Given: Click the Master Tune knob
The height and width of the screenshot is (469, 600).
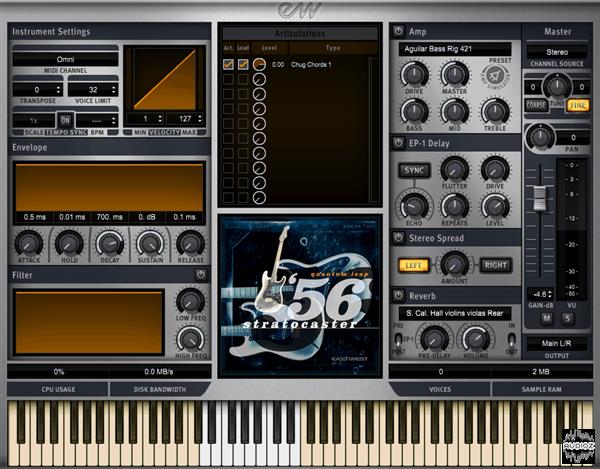Looking at the screenshot, I should 557,86.
